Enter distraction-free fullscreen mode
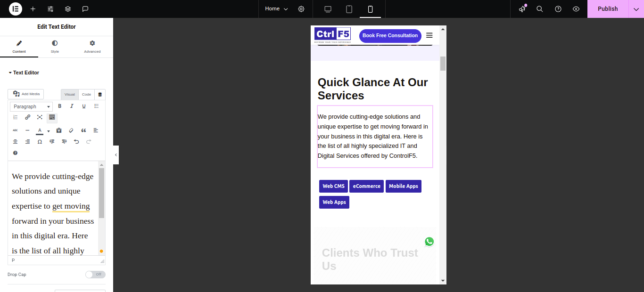The width and height of the screenshot is (644, 292). click(x=40, y=117)
